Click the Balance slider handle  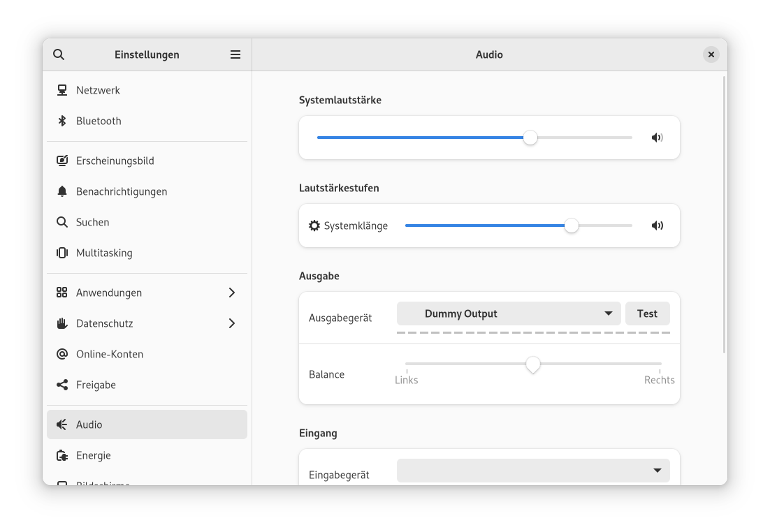pos(533,364)
